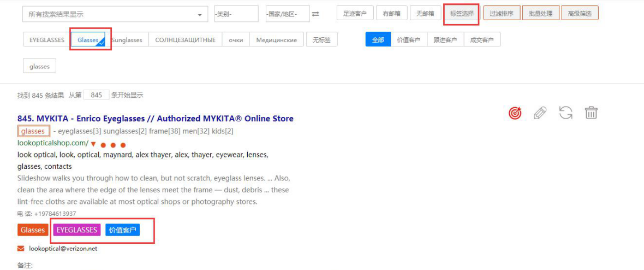Toggle the checked Glasses tag filter
The width and height of the screenshot is (644, 270).
point(88,40)
